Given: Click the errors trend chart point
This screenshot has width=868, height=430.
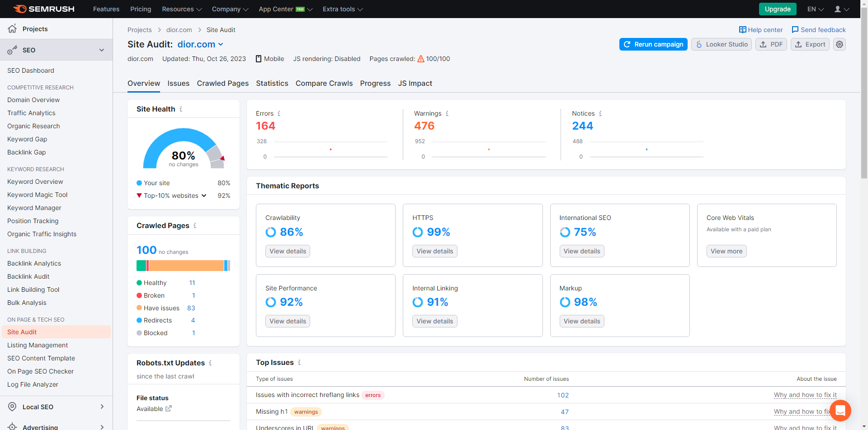Looking at the screenshot, I should [x=330, y=149].
